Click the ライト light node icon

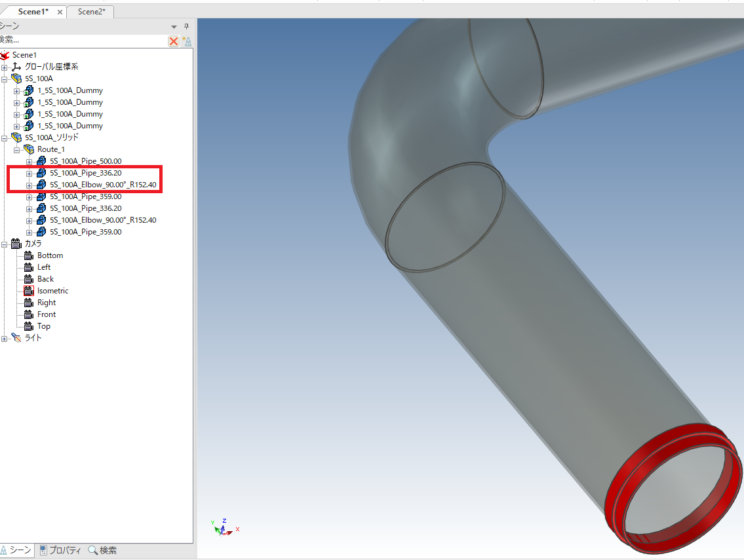tap(16, 338)
